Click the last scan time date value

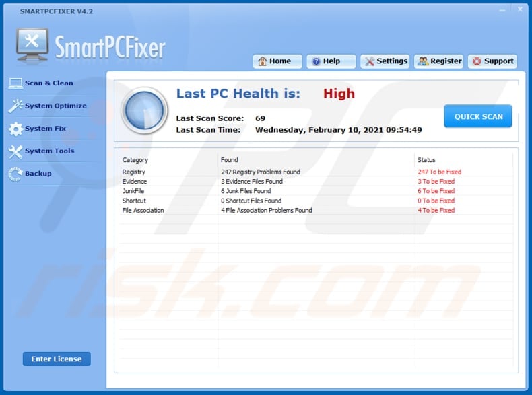tap(338, 130)
